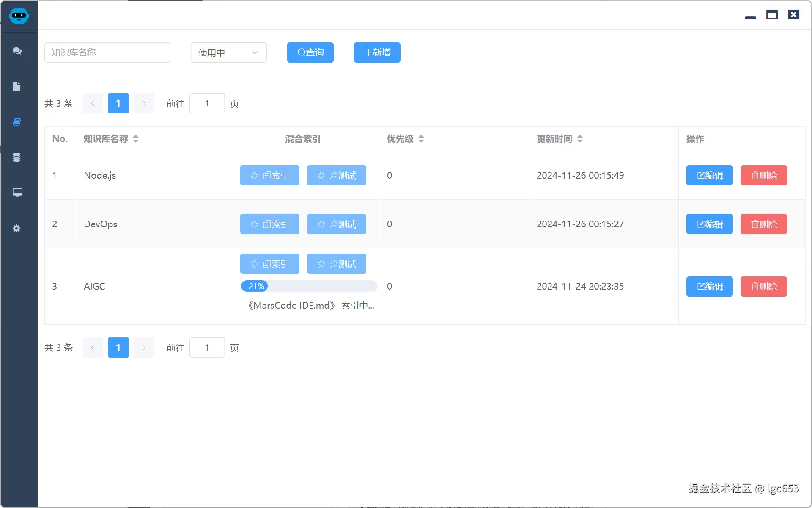Image resolution: width=812 pixels, height=508 pixels.
Task: Toggle sorting on the 优先级 column
Action: 421,139
